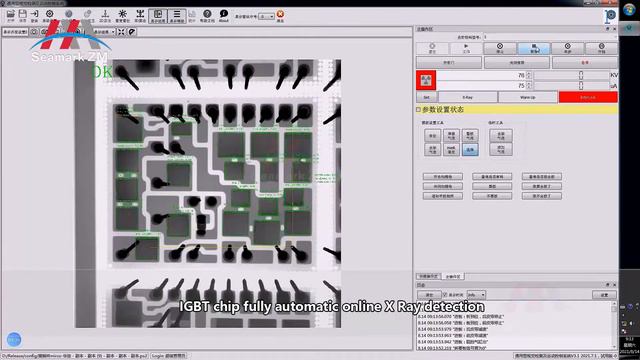Click the login arrow icon in the toolbar
The height and width of the screenshot is (360, 640).
[x=34, y=16]
